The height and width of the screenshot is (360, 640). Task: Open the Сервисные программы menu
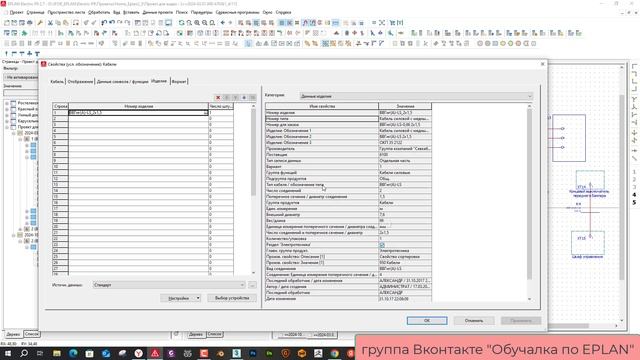tap(237, 12)
